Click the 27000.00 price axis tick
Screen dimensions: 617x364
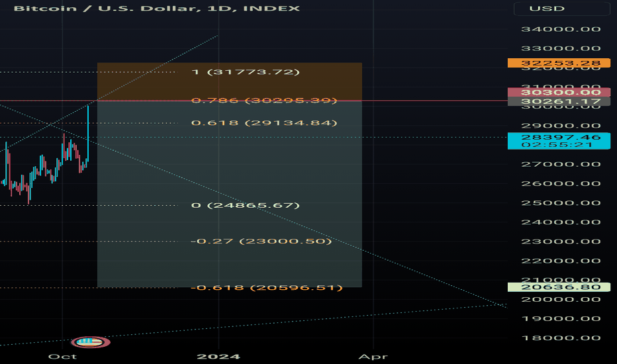click(x=561, y=165)
